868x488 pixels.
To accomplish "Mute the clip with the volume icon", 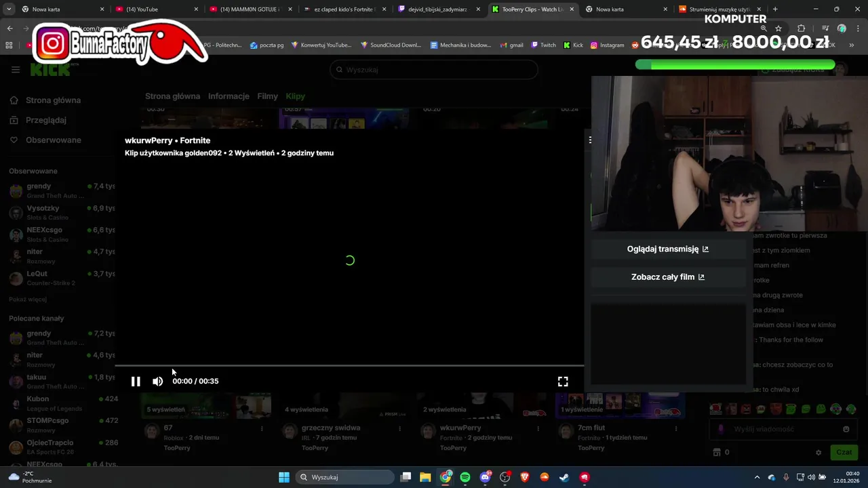I will click(157, 382).
